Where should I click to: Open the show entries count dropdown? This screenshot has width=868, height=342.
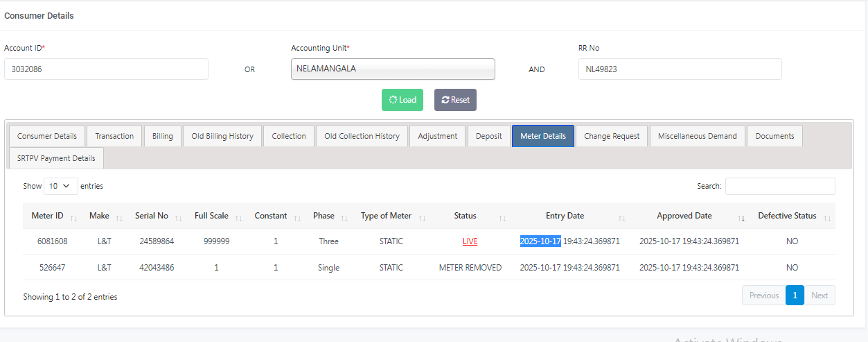[x=61, y=186]
